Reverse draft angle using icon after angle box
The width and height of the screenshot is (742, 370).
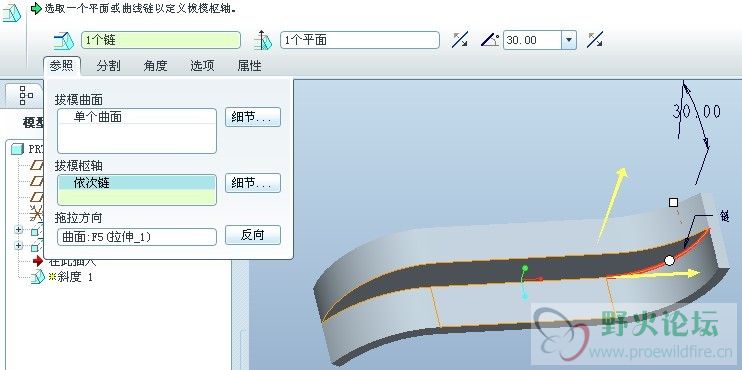coord(595,40)
